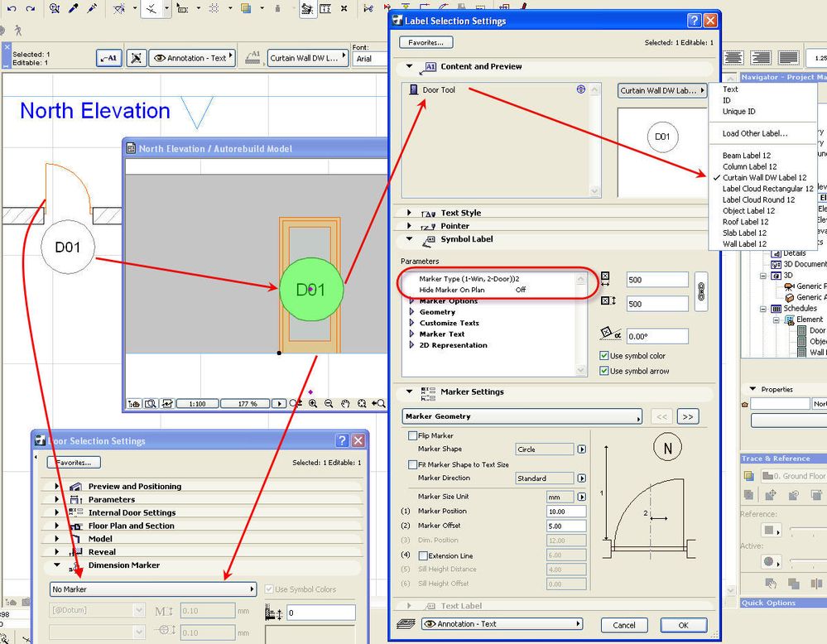
Task: Click the chain link icon beside 500 fields
Action: 701,291
